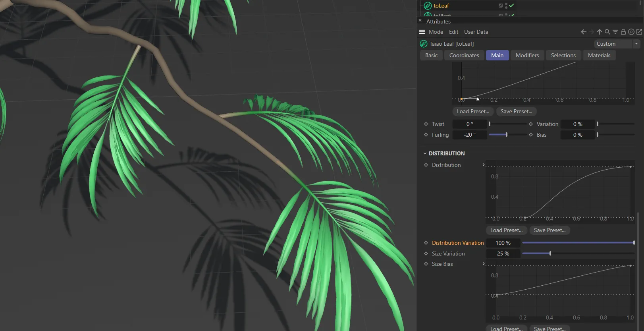Open the Custom layout dropdown

[x=617, y=44]
